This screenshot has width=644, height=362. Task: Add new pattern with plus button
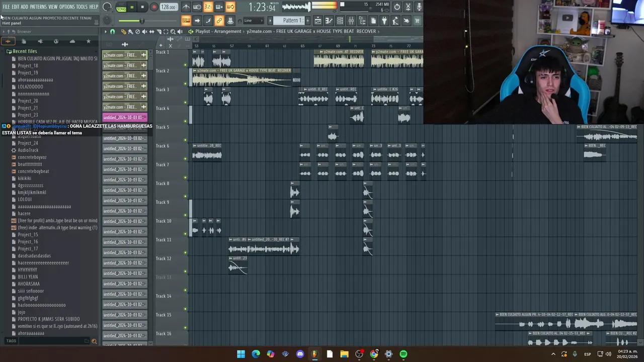click(x=307, y=21)
